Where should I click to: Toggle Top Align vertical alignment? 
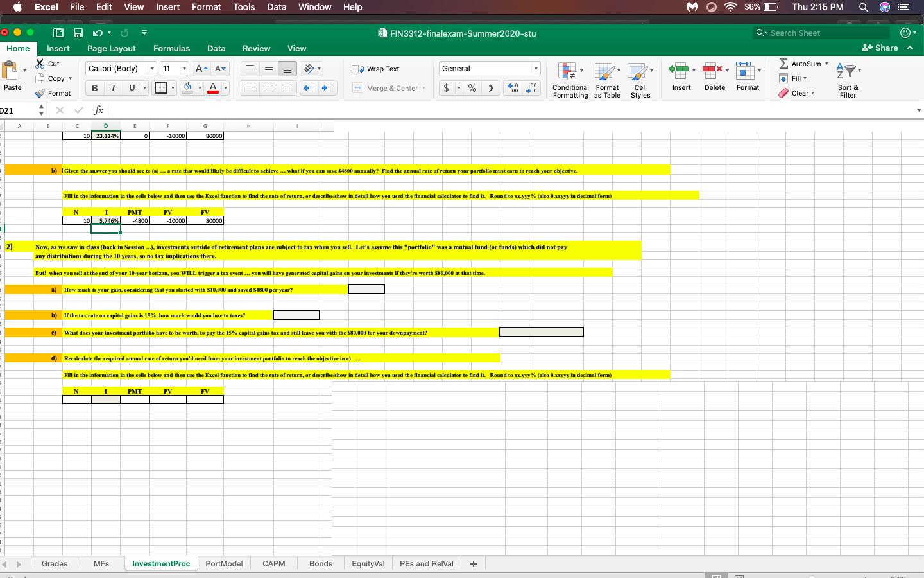coord(250,69)
